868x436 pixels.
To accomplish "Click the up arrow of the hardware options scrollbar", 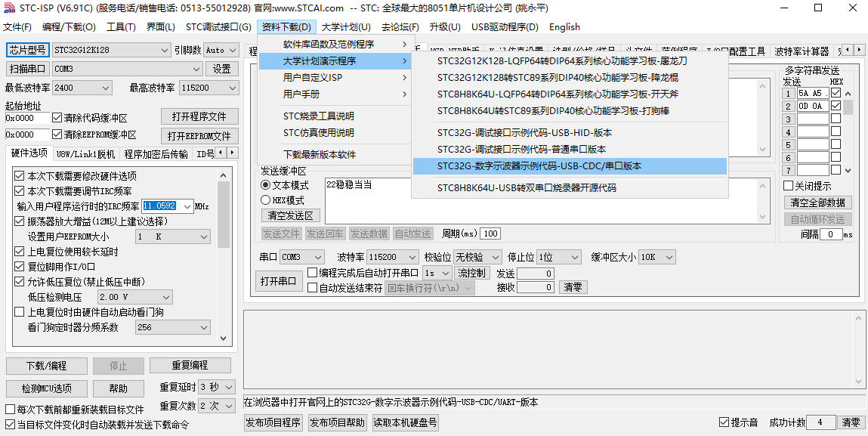I will [223, 175].
